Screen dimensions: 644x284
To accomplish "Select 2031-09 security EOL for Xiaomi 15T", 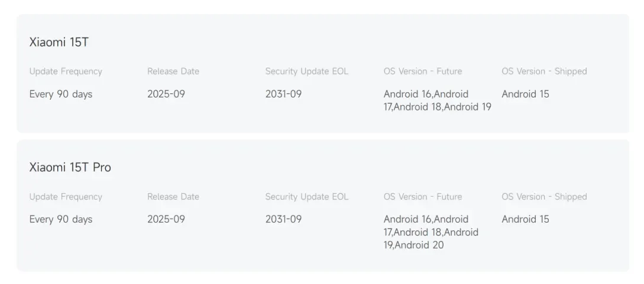I will tap(283, 94).
